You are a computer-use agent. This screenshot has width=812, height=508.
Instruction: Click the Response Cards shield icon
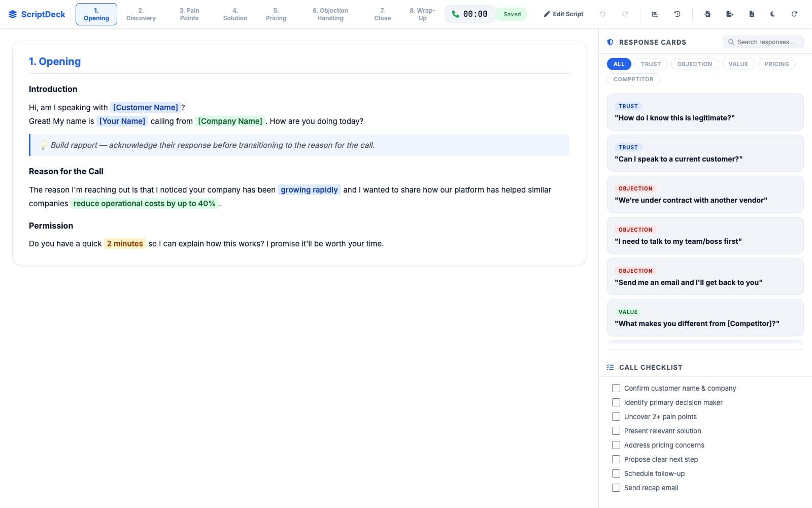[610, 42]
